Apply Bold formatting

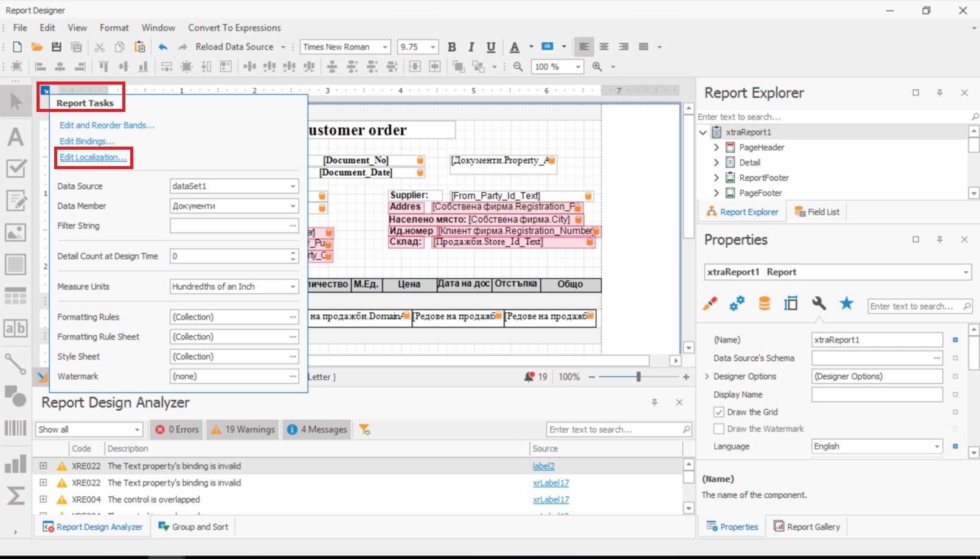coord(451,47)
